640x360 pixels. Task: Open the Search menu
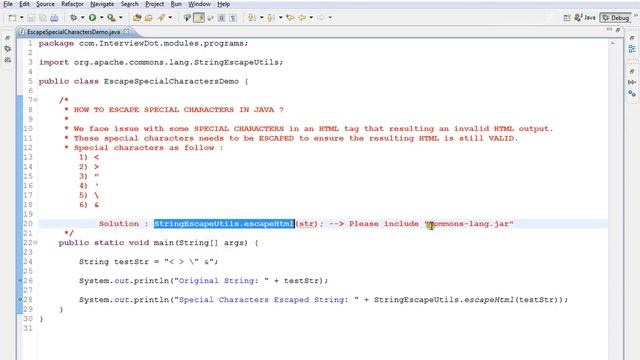[x=129, y=4]
